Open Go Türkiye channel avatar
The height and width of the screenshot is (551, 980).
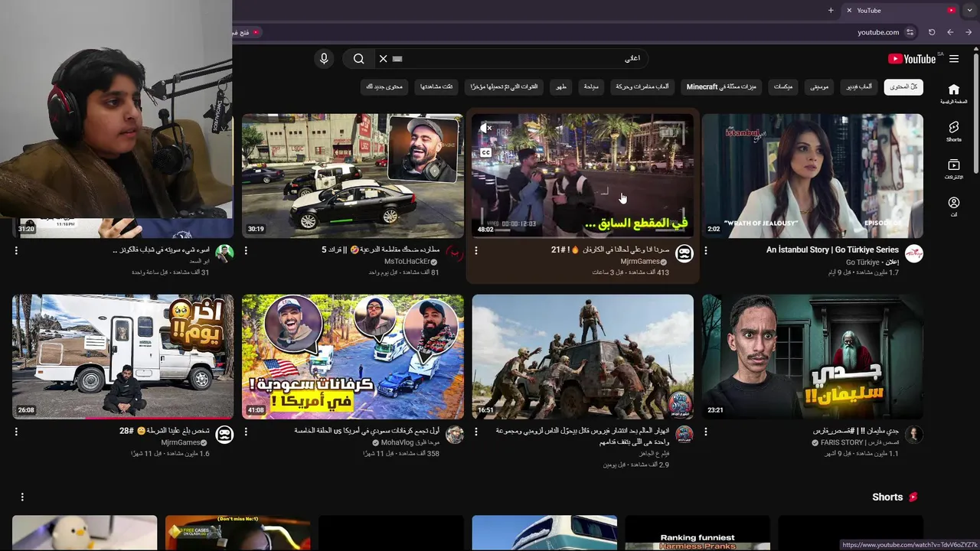click(x=913, y=254)
